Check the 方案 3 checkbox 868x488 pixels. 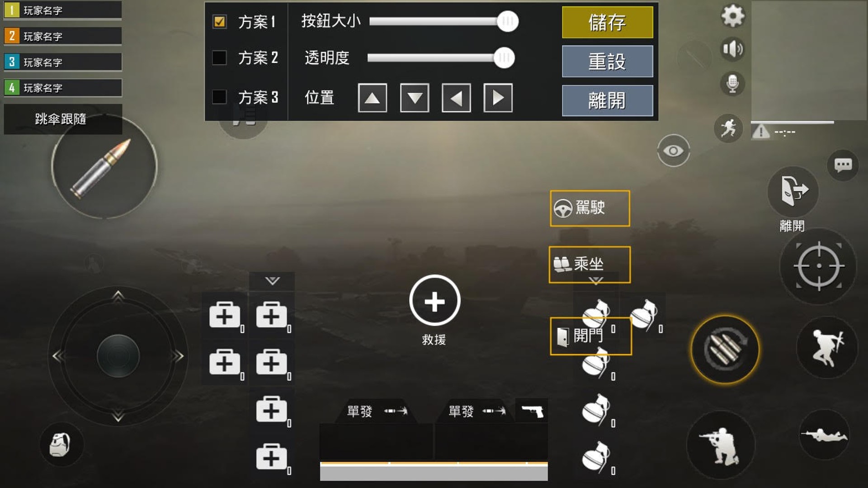(x=219, y=96)
